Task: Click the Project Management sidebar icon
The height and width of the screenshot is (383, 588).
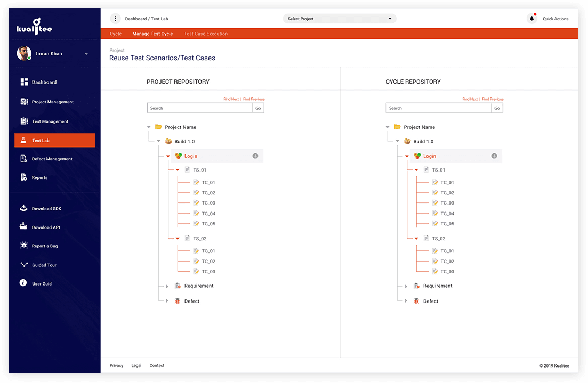Action: click(x=24, y=102)
